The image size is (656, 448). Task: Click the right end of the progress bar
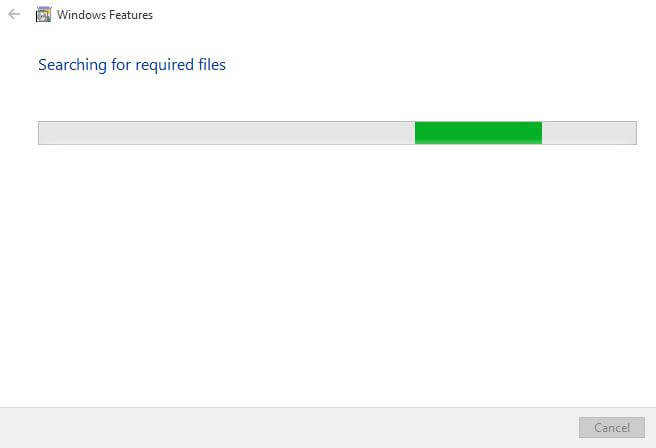click(x=633, y=133)
